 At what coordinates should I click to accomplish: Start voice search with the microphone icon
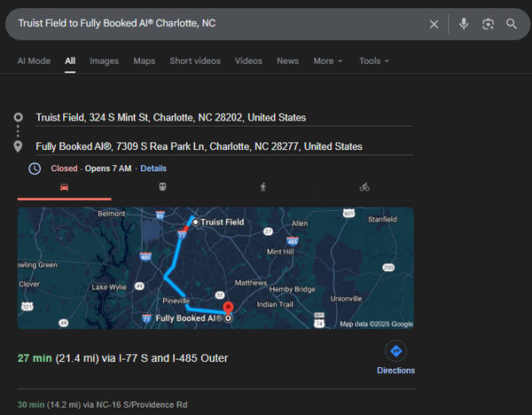464,24
